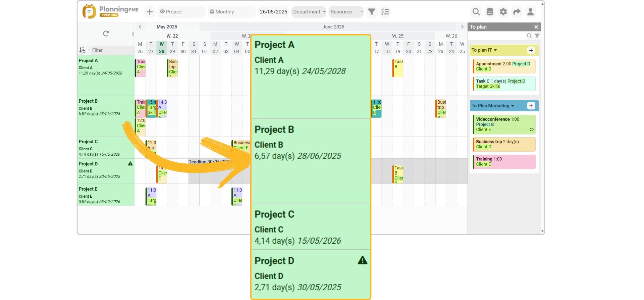Click the filter funnel toolbar icon

tap(372, 12)
